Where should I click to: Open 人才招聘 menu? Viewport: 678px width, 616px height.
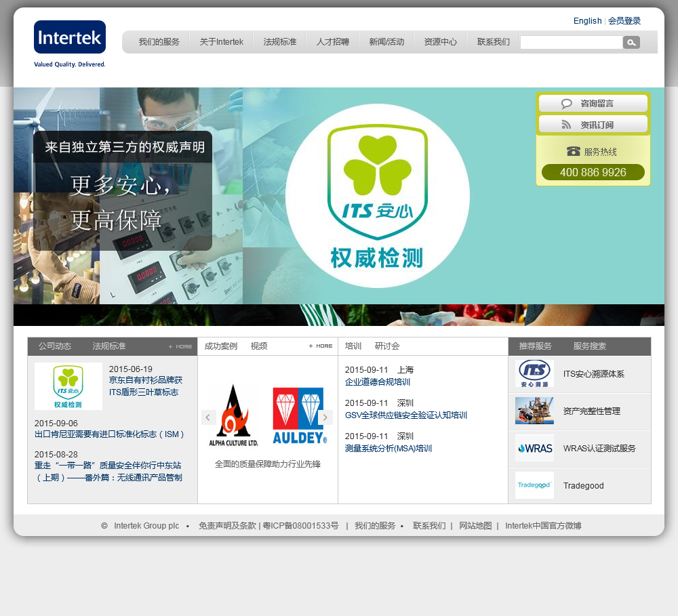(332, 42)
